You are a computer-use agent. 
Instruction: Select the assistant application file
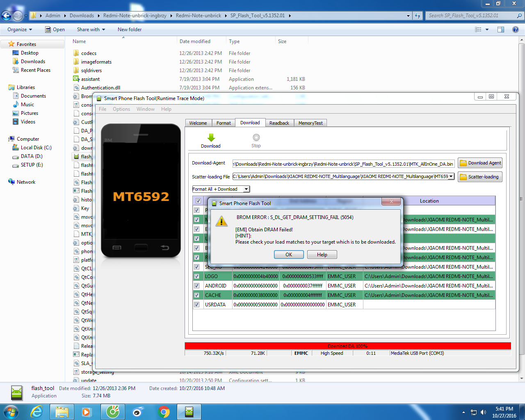click(x=90, y=79)
